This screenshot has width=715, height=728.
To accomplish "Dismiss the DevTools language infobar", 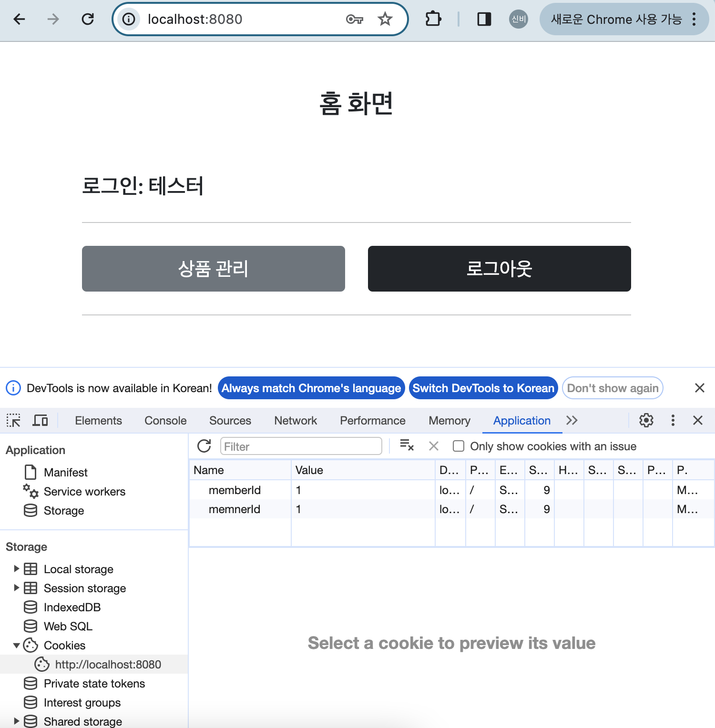I will pos(699,388).
